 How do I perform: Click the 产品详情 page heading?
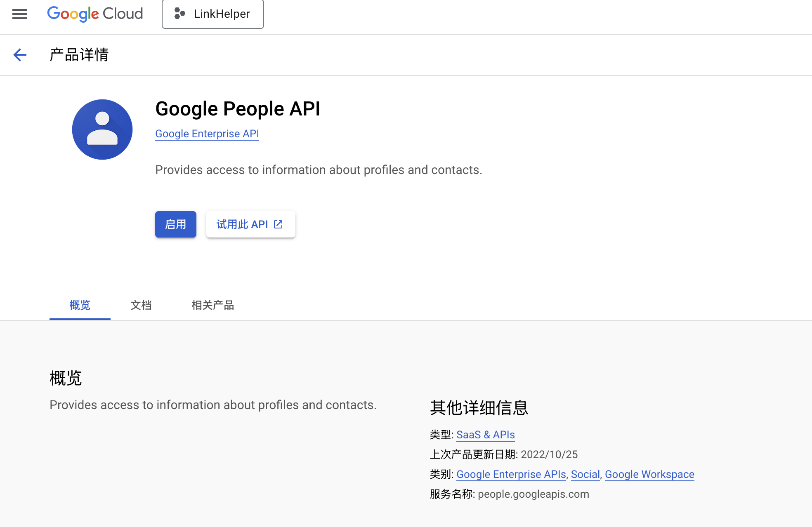tap(79, 55)
